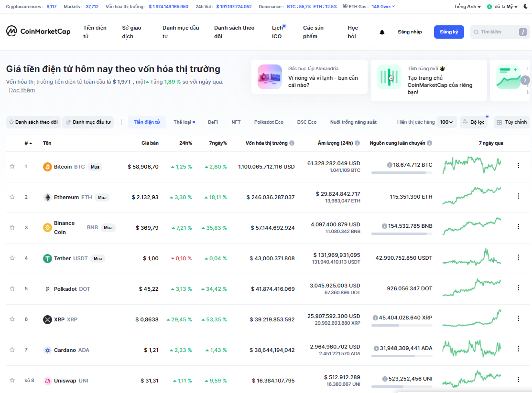Click the Tether coin icon
Image resolution: width=532 pixels, height=393 pixels.
click(47, 258)
